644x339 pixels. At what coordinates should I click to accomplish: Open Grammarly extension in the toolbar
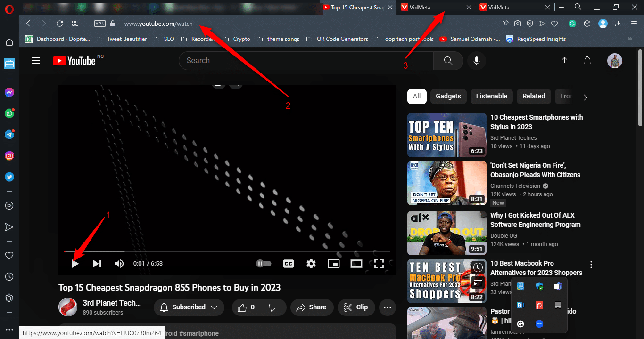pyautogui.click(x=572, y=23)
